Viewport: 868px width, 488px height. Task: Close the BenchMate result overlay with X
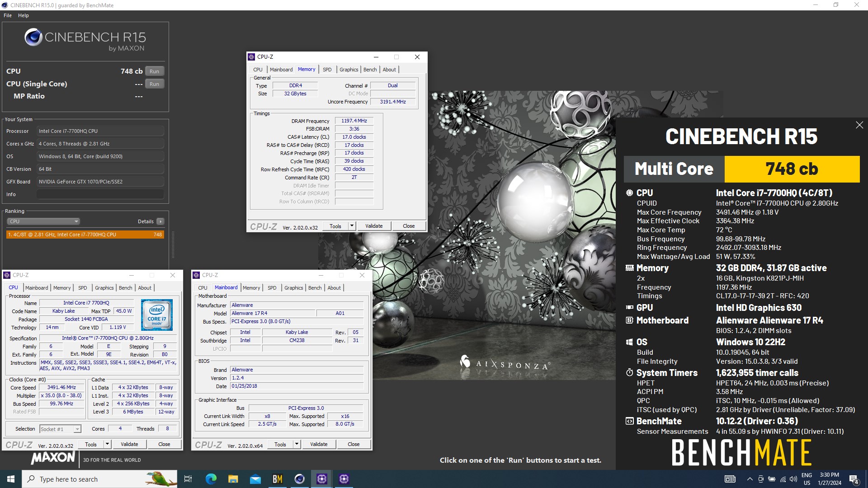[x=859, y=125]
